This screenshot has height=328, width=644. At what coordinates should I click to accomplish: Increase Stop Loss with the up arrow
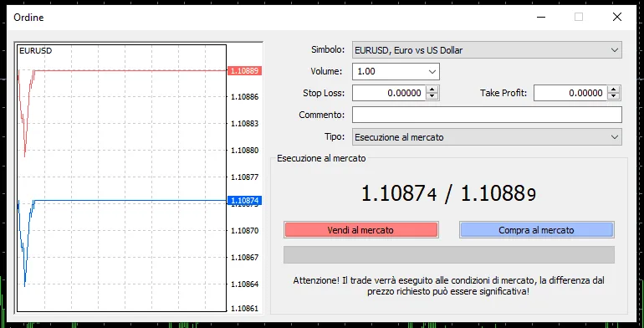coord(432,90)
